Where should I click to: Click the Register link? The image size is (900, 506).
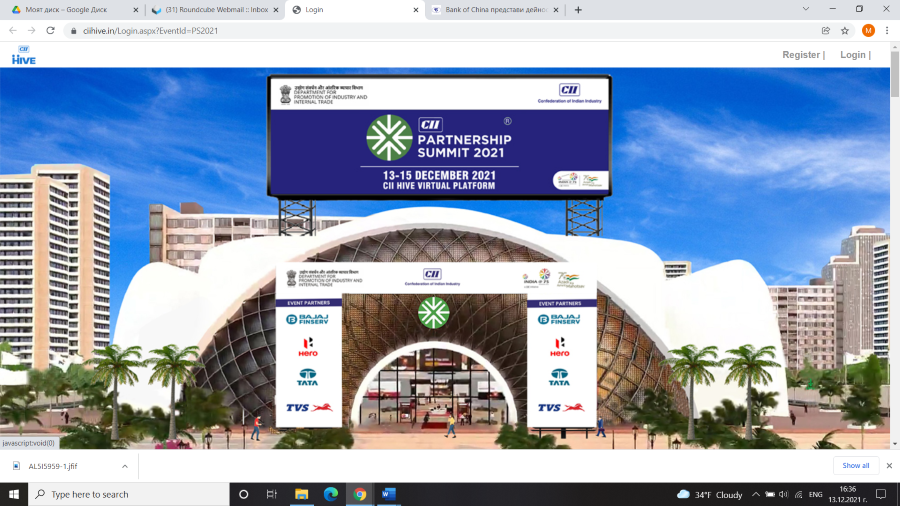click(x=801, y=55)
